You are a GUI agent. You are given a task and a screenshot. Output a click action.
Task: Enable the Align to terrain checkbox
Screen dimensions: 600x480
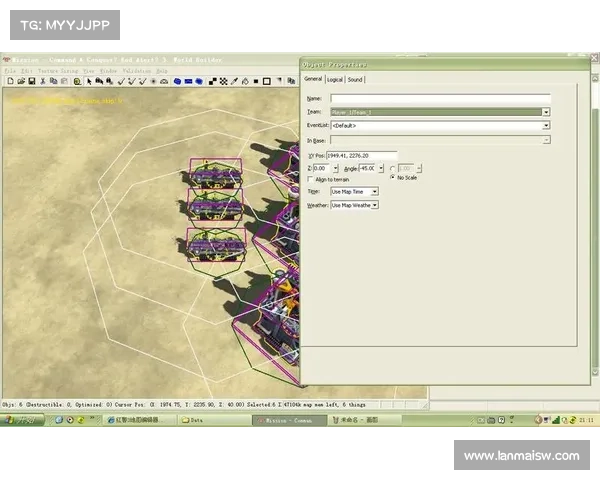(x=310, y=179)
